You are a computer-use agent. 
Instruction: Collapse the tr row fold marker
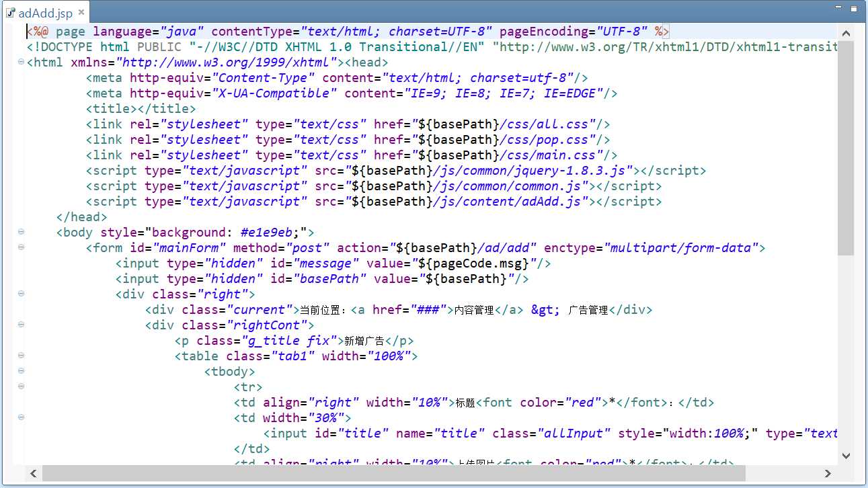(x=21, y=387)
